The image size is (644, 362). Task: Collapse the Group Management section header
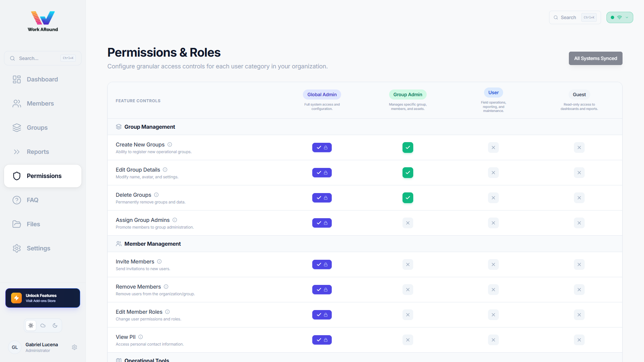click(x=365, y=127)
